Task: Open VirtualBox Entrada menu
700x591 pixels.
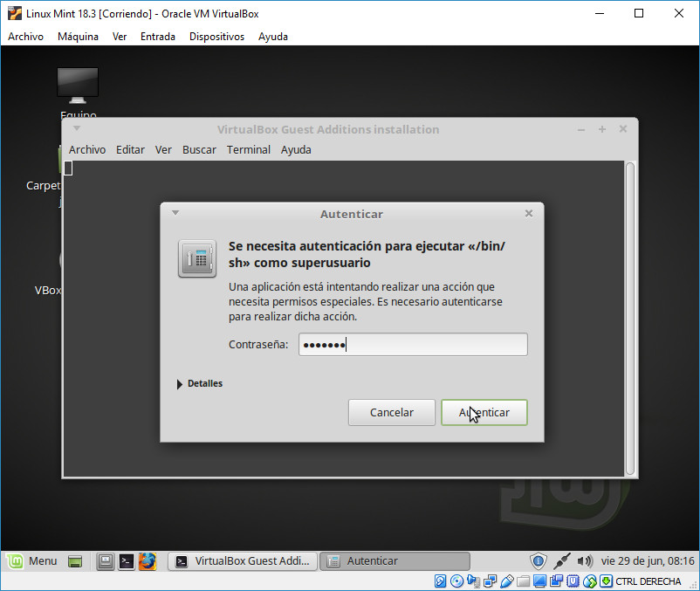Action: 158,37
